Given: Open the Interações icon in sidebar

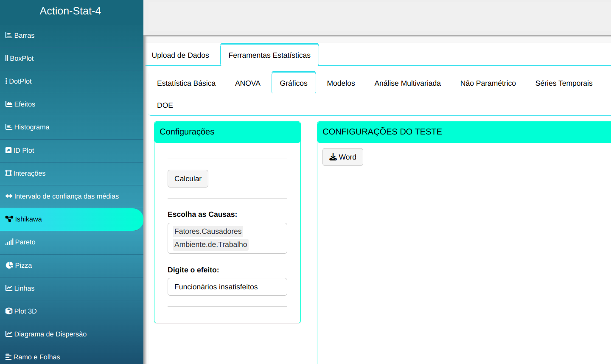Looking at the screenshot, I should point(8,173).
